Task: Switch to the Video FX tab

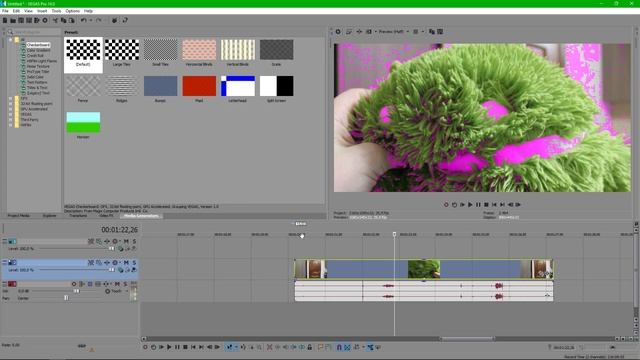Action: click(x=107, y=216)
